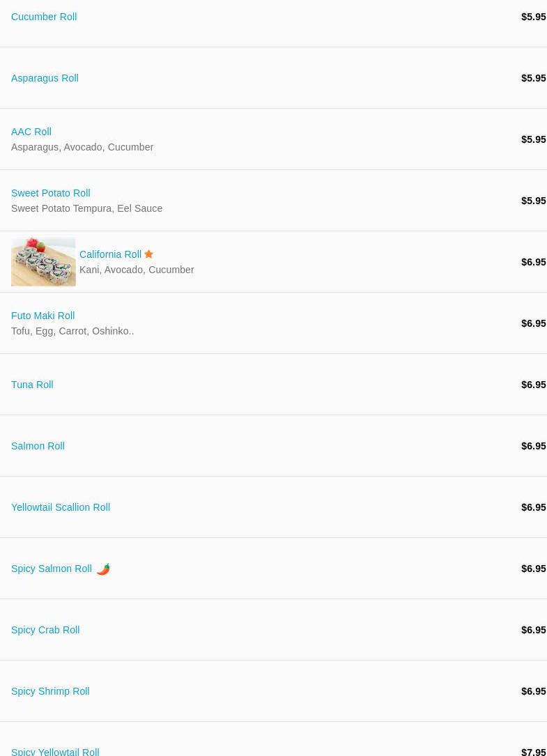This screenshot has height=756, width=547.
Task: Open the Spicy Shrimp Roll item
Action: point(51,691)
